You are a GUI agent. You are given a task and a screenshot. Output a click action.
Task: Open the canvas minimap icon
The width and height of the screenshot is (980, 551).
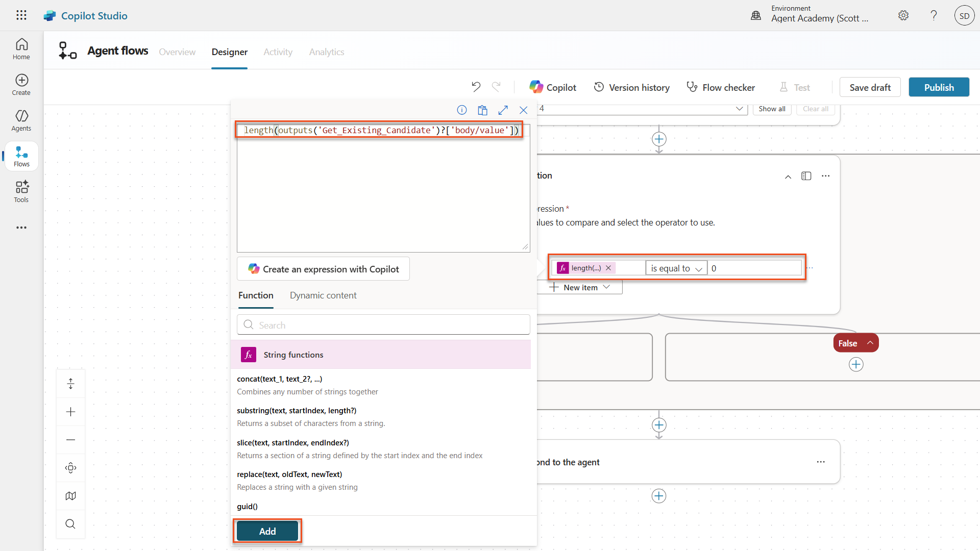[x=71, y=496]
